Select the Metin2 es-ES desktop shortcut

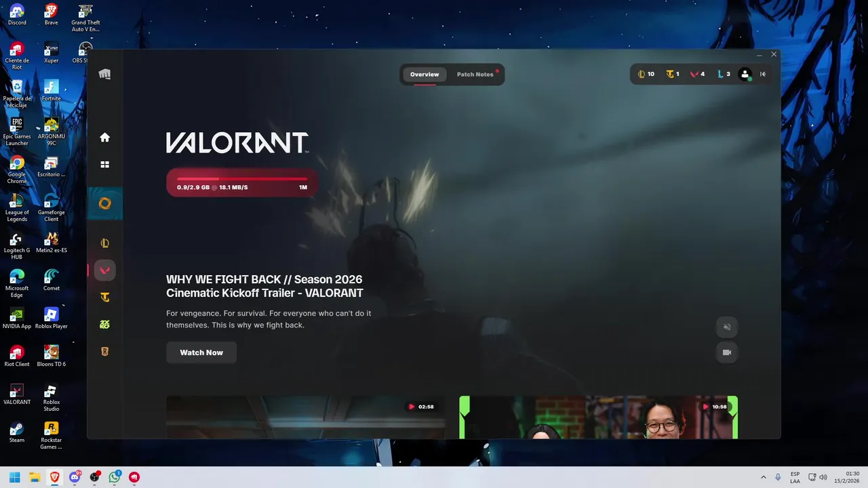[52, 243]
